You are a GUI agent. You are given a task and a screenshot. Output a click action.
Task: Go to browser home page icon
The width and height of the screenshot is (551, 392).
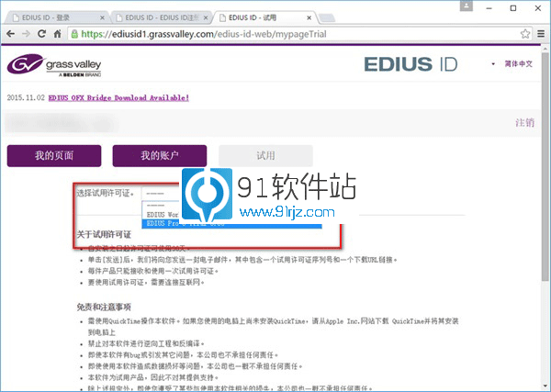click(60, 32)
